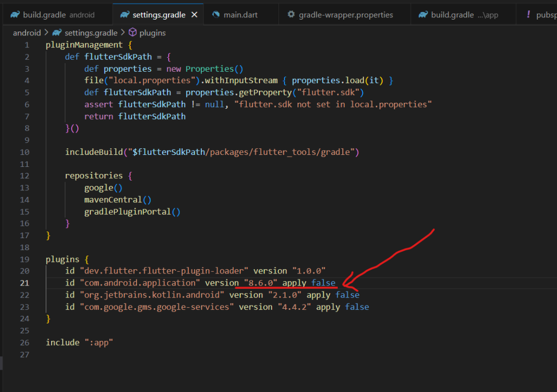
Task: Click the Gradle icon on settings.gradle tab
Action: coord(125,15)
